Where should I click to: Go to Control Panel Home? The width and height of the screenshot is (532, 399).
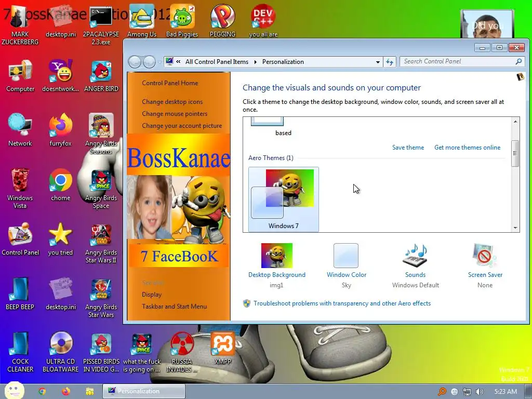(x=170, y=83)
